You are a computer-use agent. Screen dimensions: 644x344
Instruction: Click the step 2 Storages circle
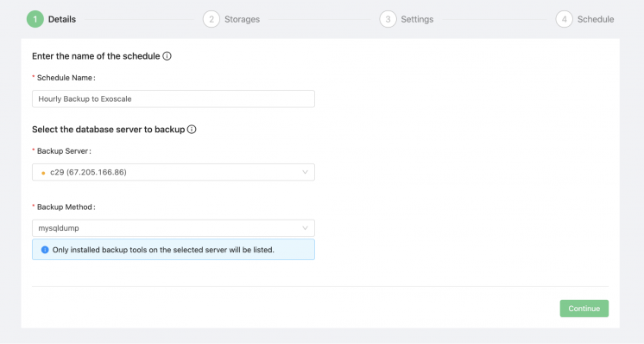tap(212, 19)
